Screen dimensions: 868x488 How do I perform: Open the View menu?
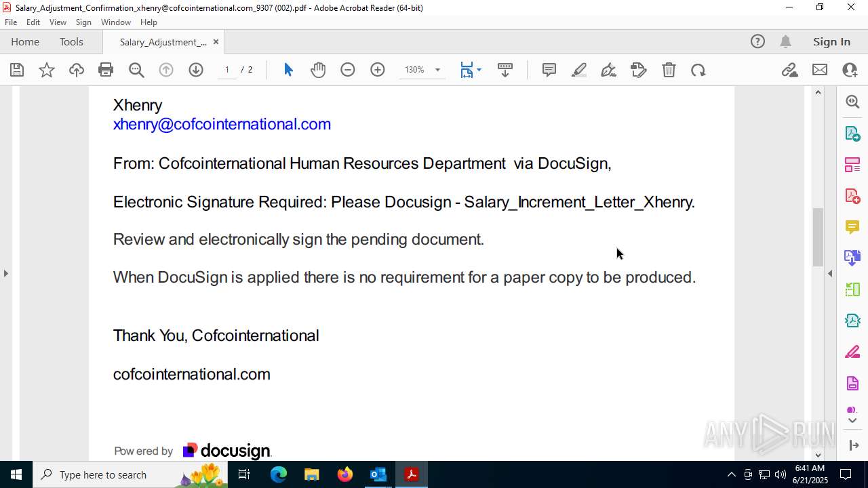click(58, 22)
